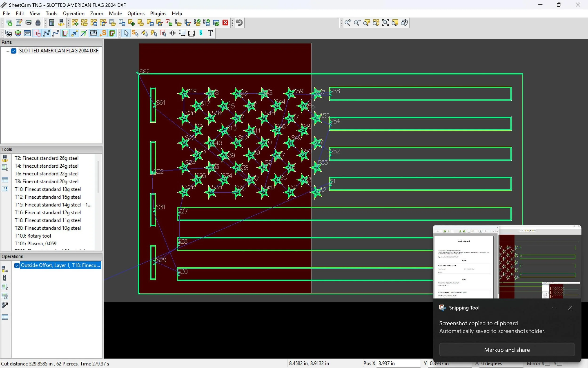
Task: Click the zoom in magnifier icon
Action: 347,23
